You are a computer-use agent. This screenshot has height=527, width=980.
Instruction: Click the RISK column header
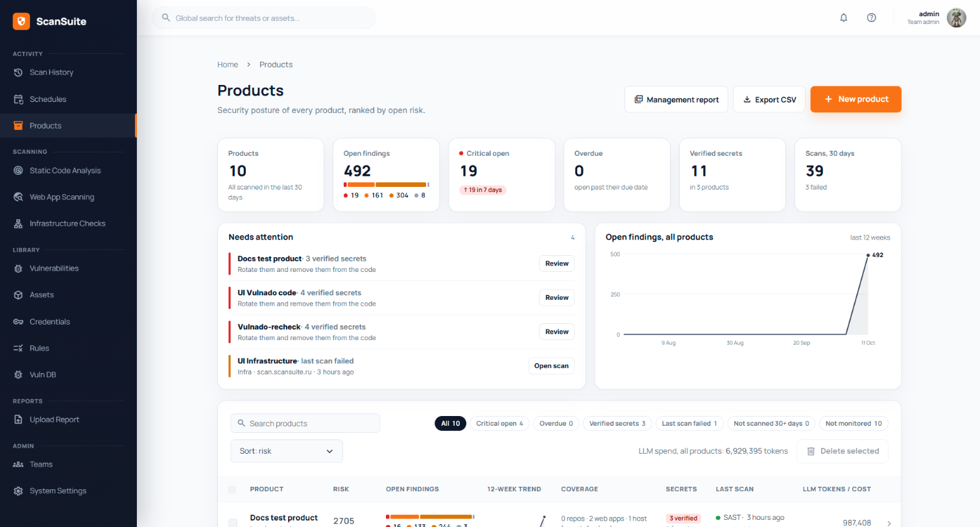click(x=341, y=489)
